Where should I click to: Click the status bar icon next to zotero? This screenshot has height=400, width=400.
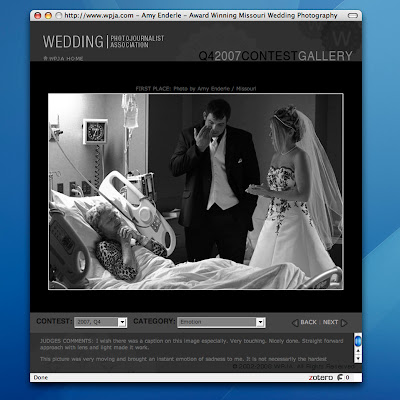pos(340,377)
